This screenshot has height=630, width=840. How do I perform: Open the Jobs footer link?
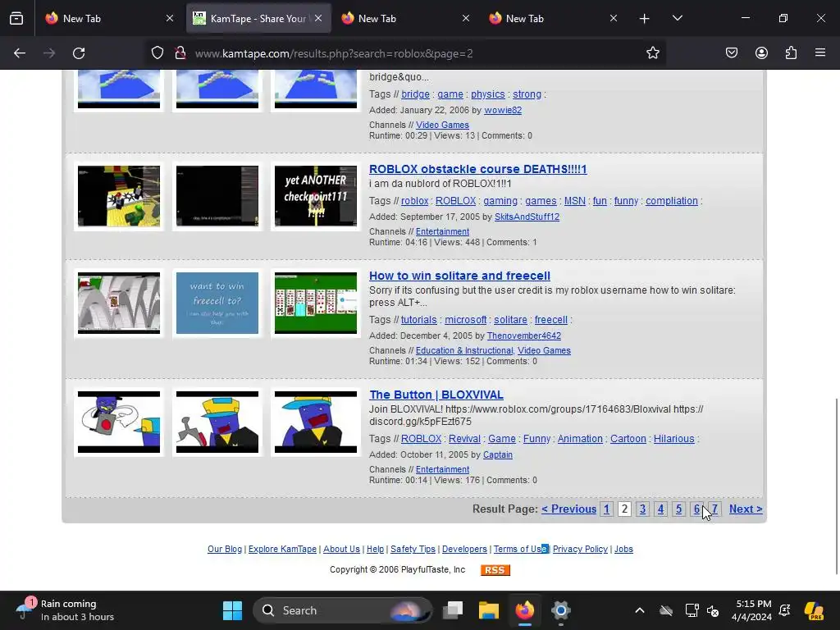pos(623,549)
